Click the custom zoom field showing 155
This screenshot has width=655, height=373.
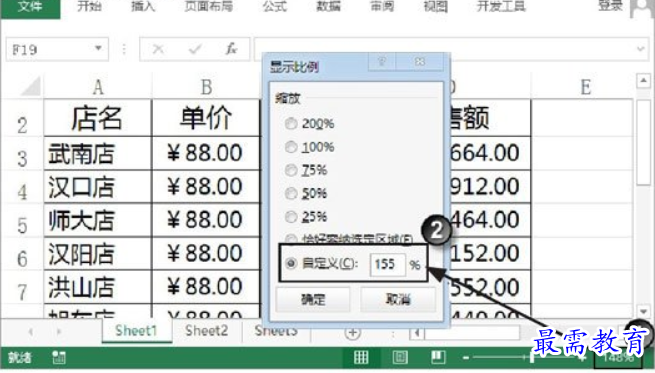pyautogui.click(x=388, y=264)
